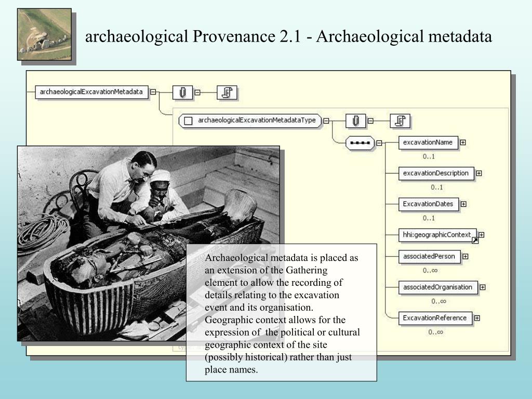This screenshot has height=399, width=532.
Task: Click the '0..∞' cardinality under ExcavationReference
Action: point(436,332)
